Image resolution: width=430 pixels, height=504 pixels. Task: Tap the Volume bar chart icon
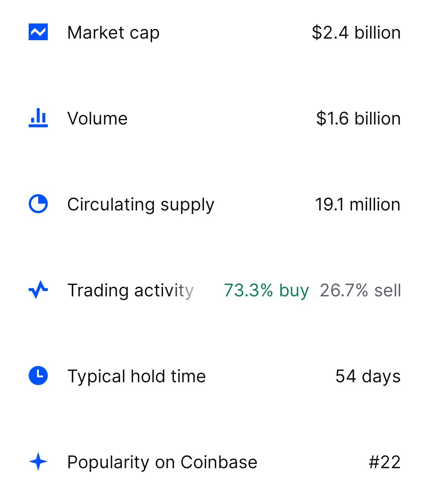[38, 118]
